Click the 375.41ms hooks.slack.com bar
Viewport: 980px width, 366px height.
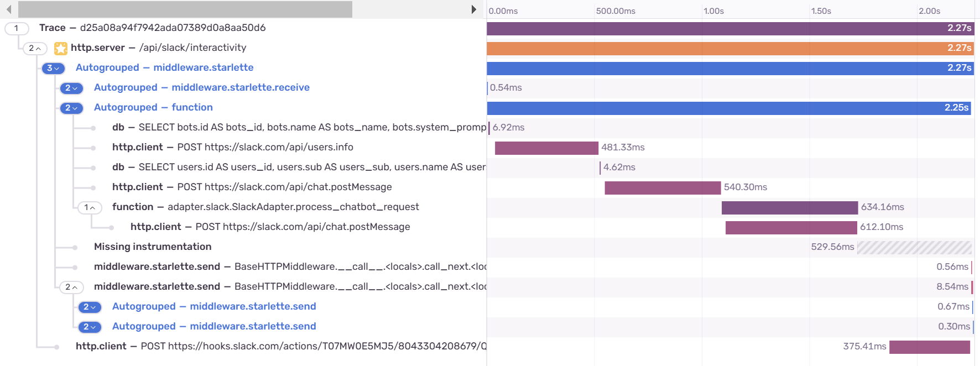point(929,347)
